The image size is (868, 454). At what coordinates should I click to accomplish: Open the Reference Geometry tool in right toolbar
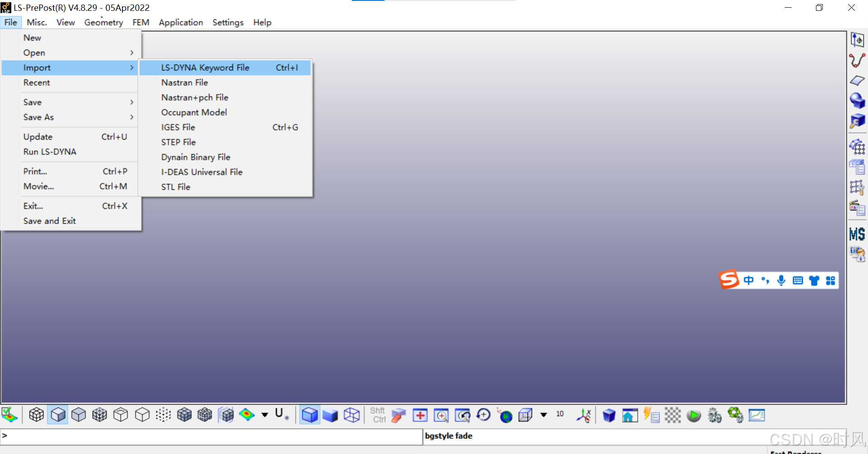point(857,40)
